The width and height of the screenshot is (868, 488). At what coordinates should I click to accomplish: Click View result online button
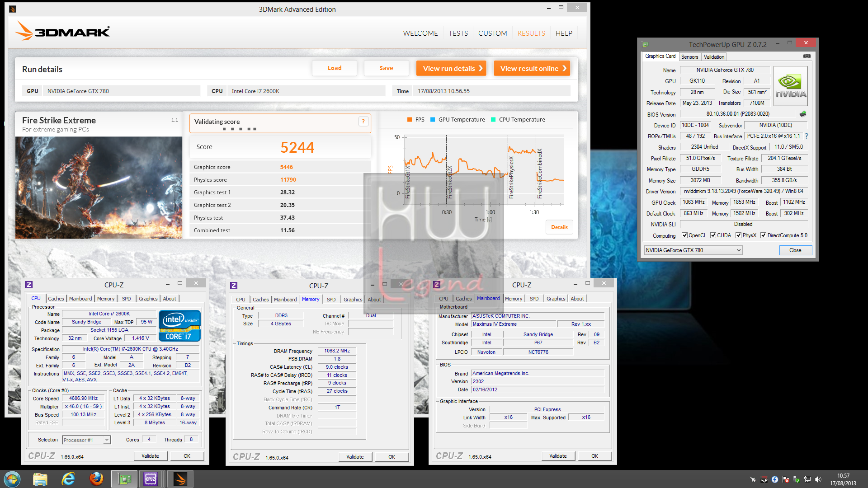pos(532,68)
